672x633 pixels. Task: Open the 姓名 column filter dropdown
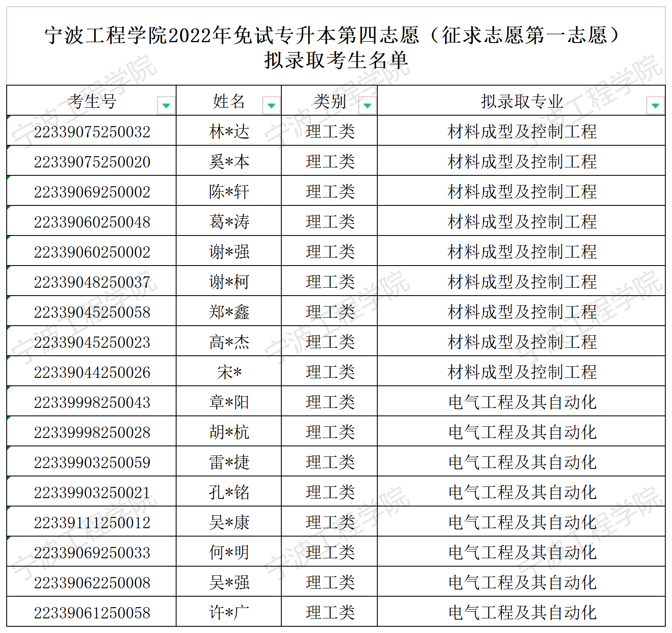point(271,105)
